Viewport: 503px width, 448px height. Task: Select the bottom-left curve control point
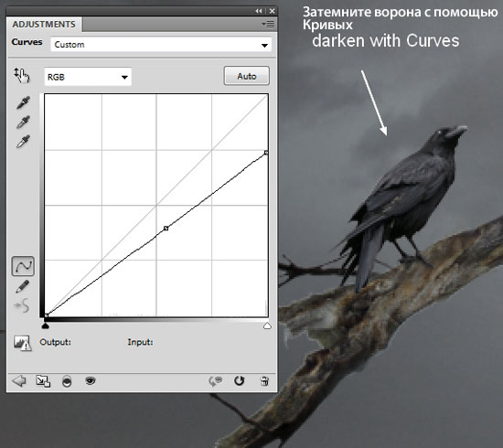46,315
